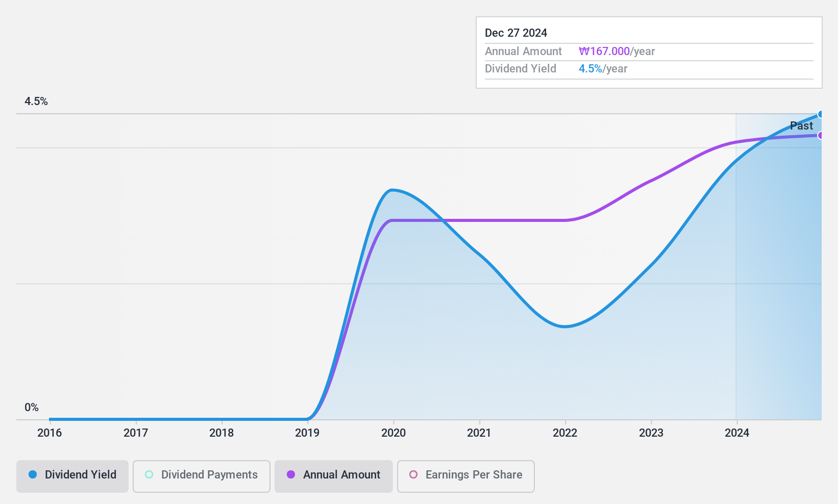Click the Past region label
Screen dimensions: 838x504
(x=801, y=125)
